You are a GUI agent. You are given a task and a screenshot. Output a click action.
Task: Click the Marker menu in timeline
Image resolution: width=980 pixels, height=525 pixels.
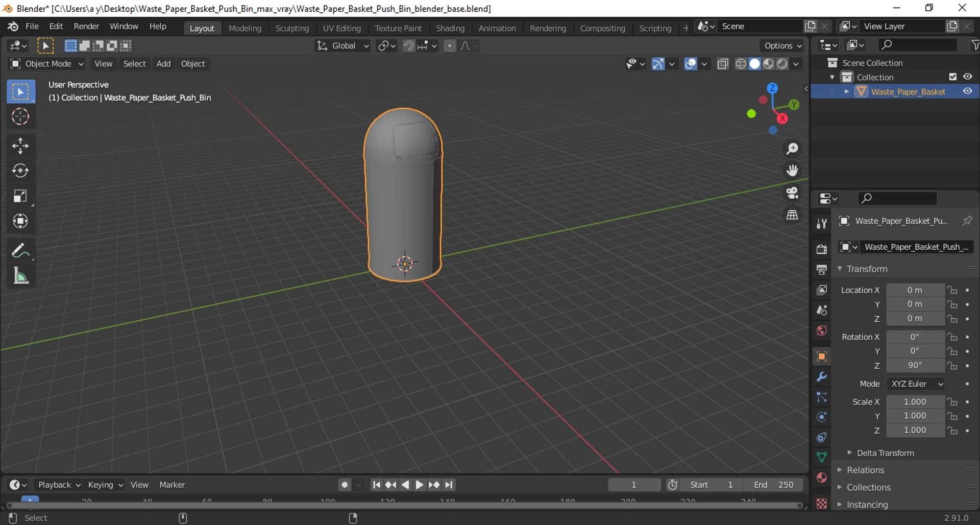(x=172, y=485)
